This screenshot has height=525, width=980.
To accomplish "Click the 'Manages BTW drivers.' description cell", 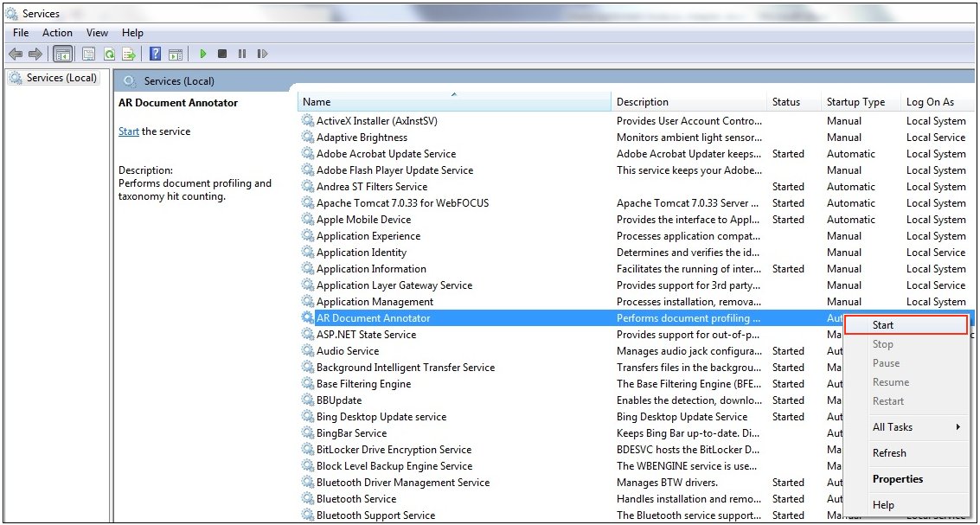I will tap(668, 483).
